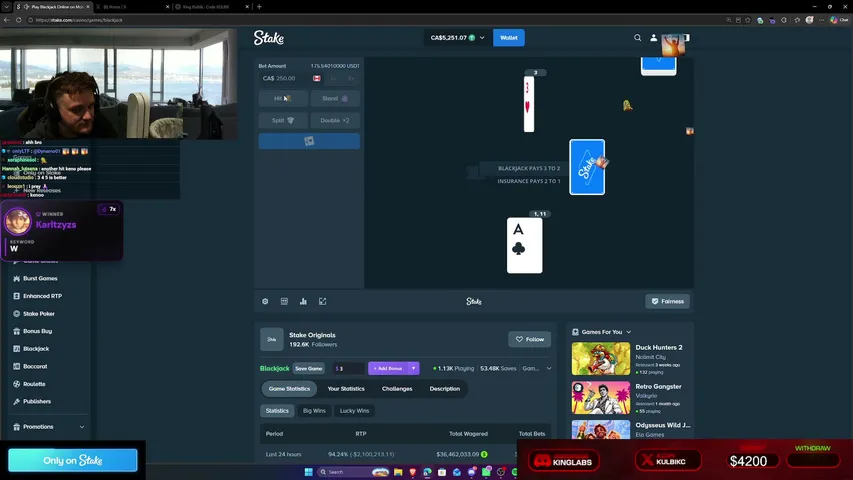Open the Retro Gangster thumbnail
853x480 pixels.
click(601, 398)
